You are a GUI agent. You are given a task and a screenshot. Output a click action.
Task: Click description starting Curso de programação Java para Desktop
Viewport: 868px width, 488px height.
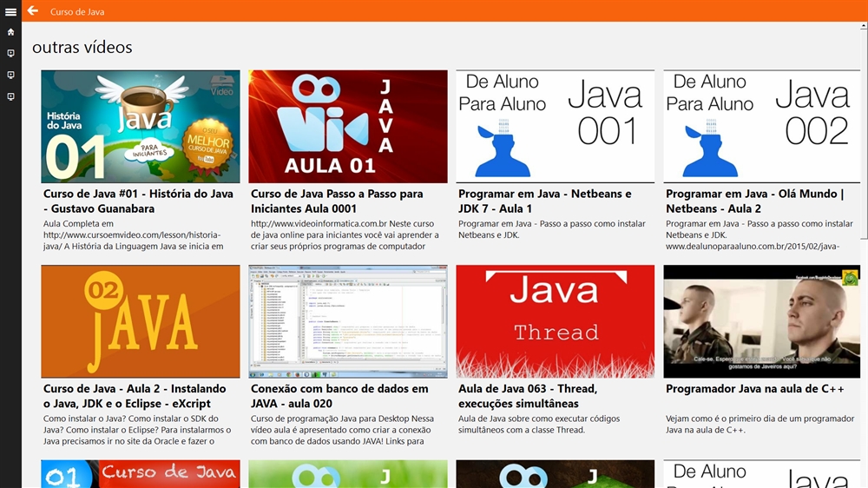[342, 430]
